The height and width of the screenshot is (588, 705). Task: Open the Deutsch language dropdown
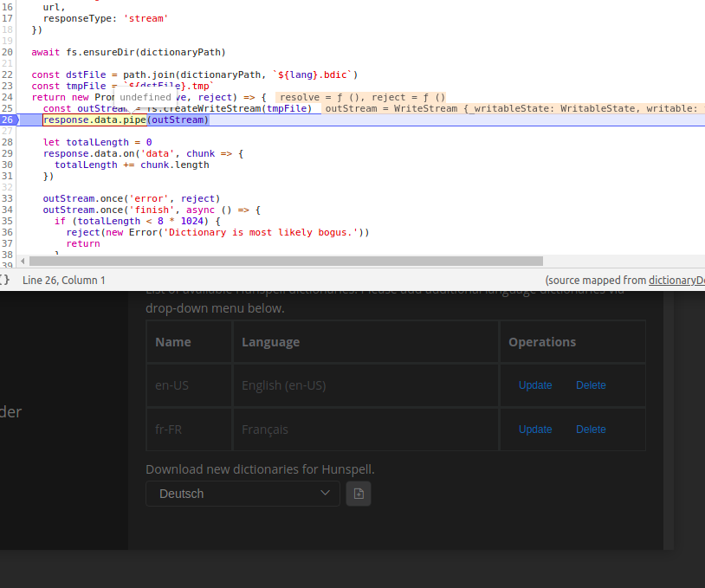[x=243, y=493]
